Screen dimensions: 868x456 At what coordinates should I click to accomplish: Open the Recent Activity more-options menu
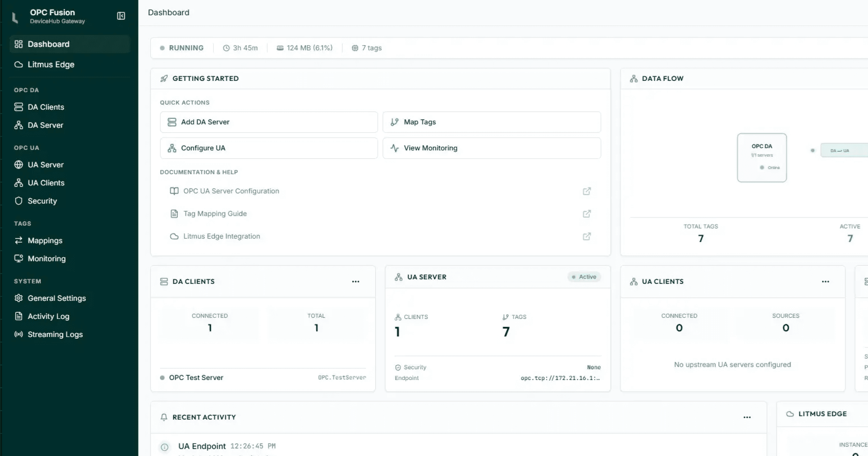tap(747, 417)
